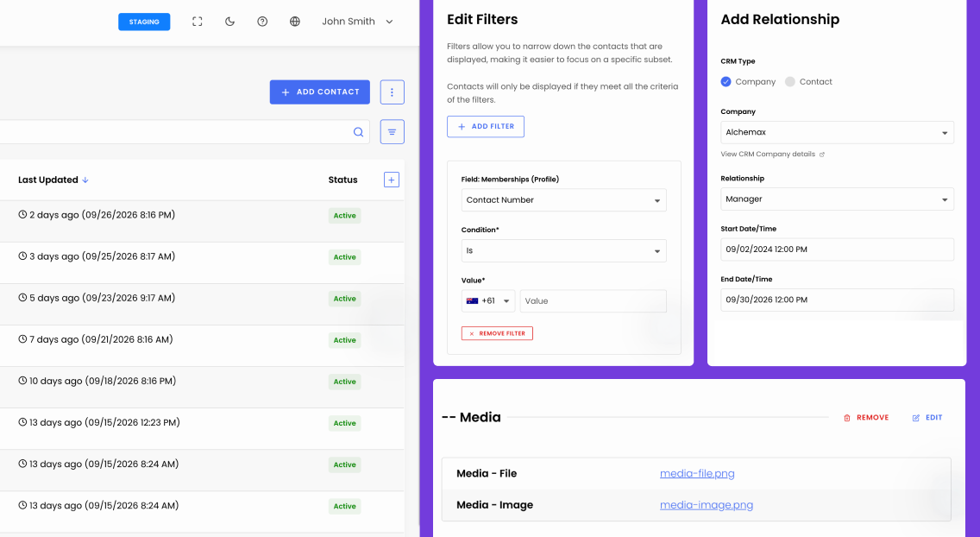Click the '5 days ago (09/23/2026 9:17 AM)' cell
This screenshot has width=980, height=537.
point(97,298)
